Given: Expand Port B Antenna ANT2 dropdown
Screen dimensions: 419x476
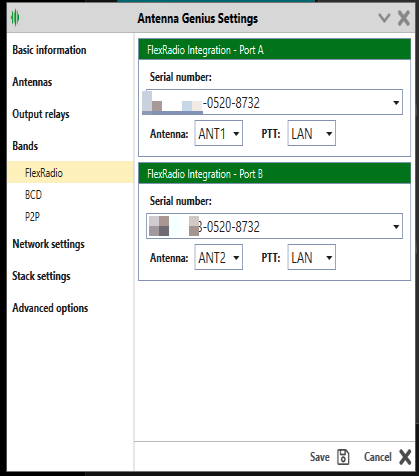Looking at the screenshot, I should 219,257.
